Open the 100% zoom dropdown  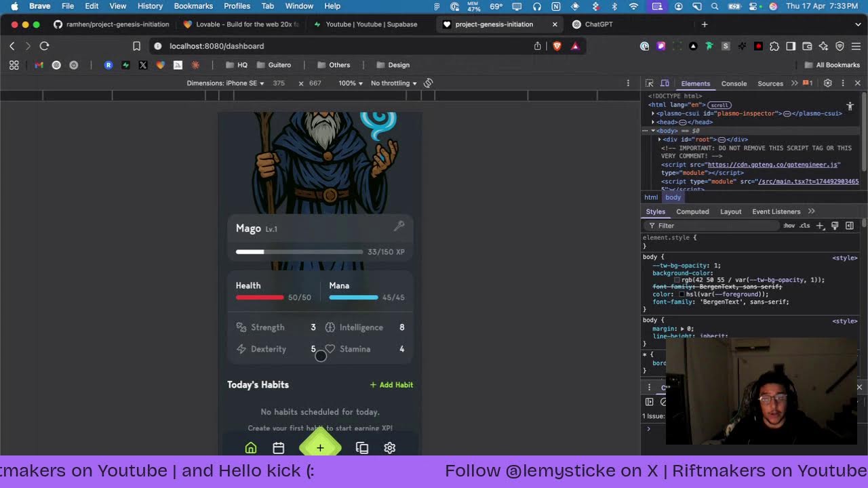(x=351, y=83)
